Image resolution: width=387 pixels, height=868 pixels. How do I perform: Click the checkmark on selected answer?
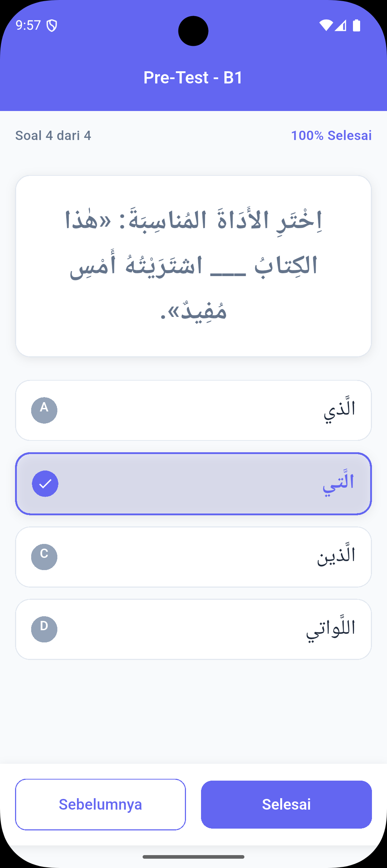pyautogui.click(x=45, y=483)
